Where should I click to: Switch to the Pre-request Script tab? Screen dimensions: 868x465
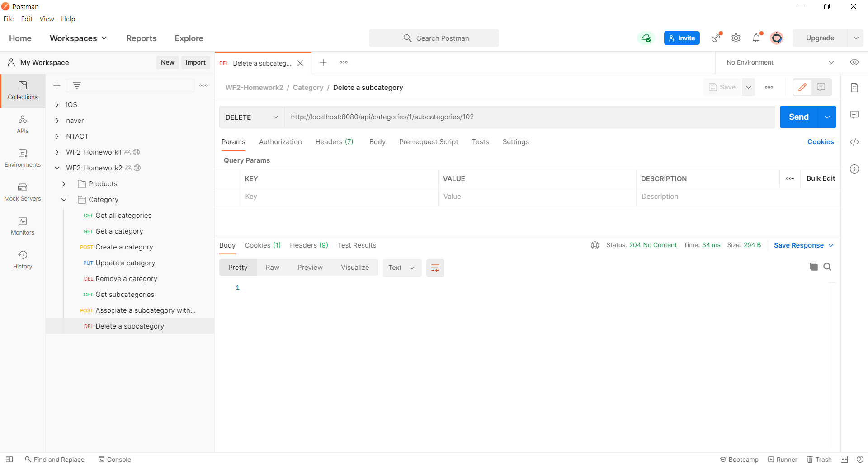(429, 142)
